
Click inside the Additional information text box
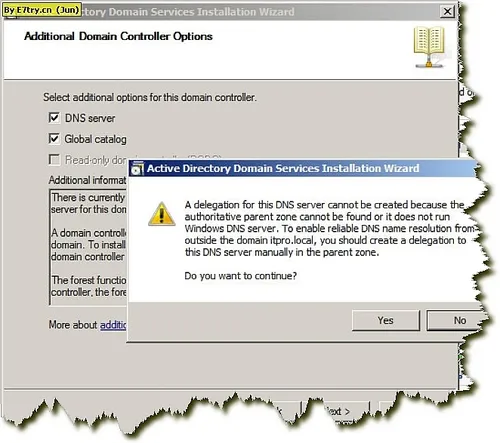click(x=88, y=247)
